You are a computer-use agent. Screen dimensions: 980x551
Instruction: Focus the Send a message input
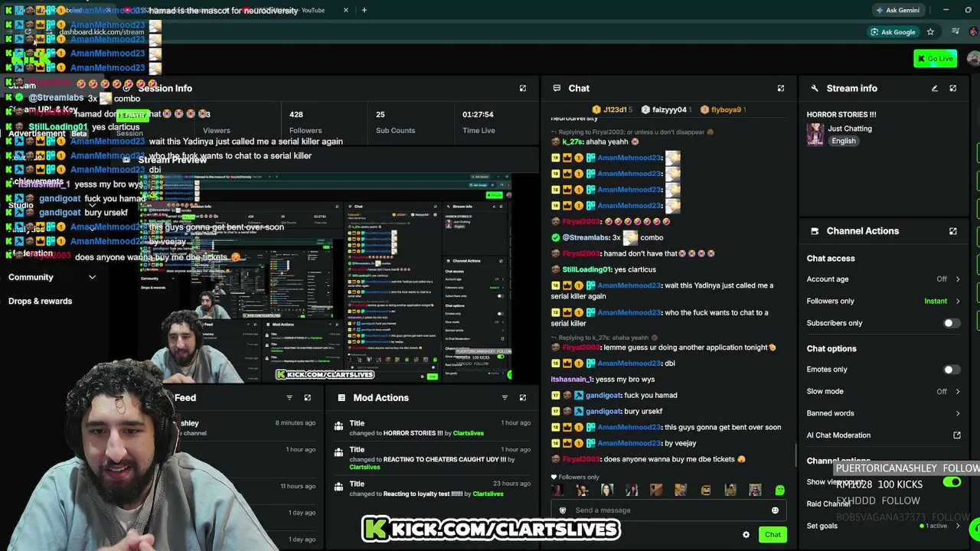668,510
